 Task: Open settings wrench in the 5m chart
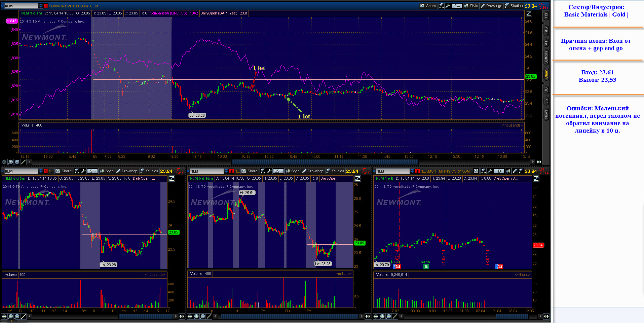click(83, 171)
